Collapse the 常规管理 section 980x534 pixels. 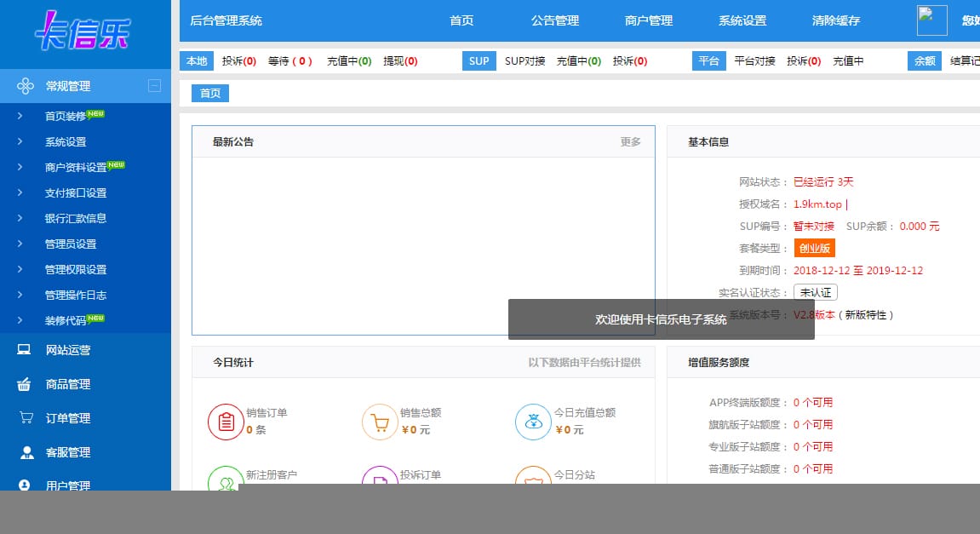pyautogui.click(x=155, y=85)
